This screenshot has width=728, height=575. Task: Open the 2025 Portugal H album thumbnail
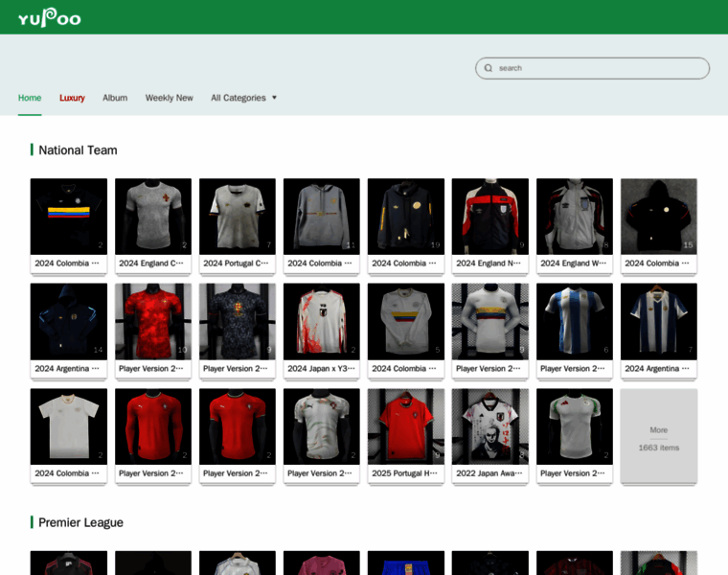click(405, 425)
